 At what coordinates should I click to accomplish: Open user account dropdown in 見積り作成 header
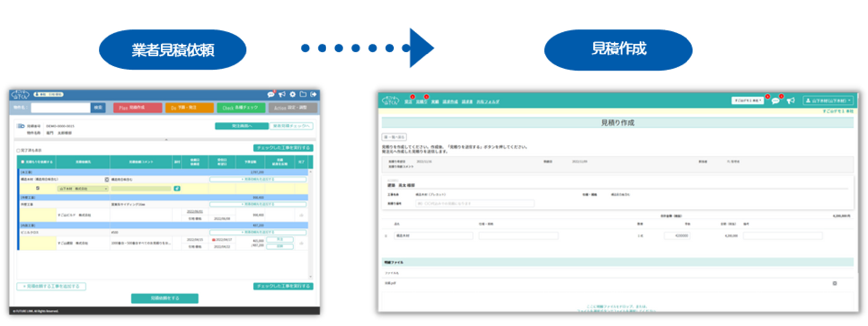828,101
